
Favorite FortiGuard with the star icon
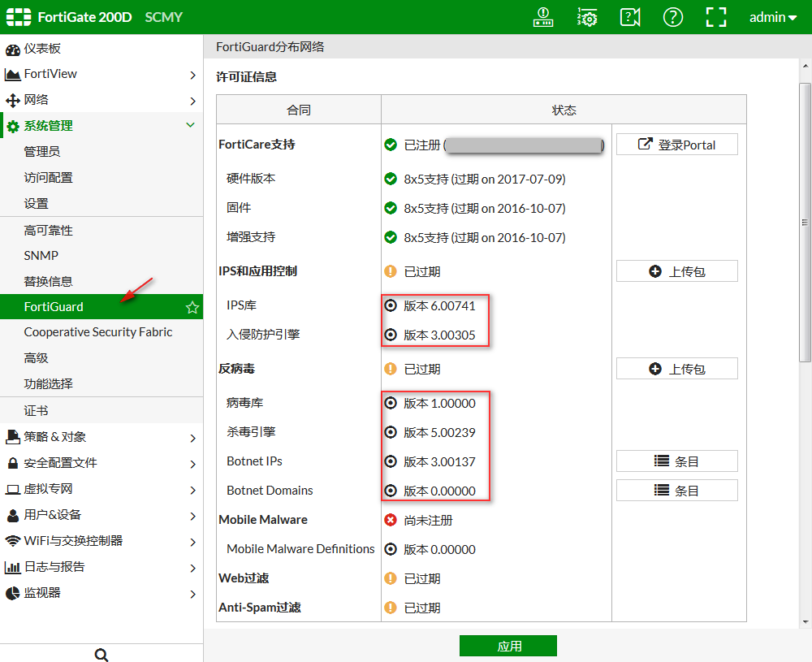(x=192, y=307)
